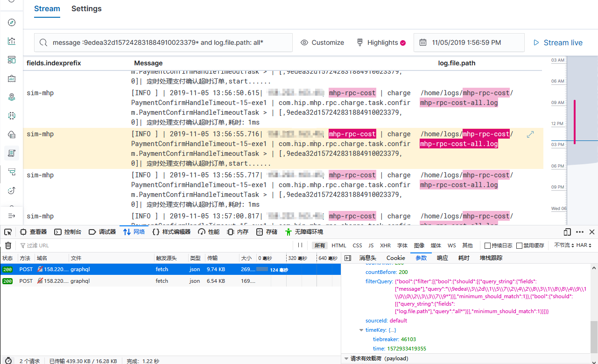The width and height of the screenshot is (598, 364).
Task: Open date picker showing 11/05/2019 1:56:59 PM
Action: (469, 42)
